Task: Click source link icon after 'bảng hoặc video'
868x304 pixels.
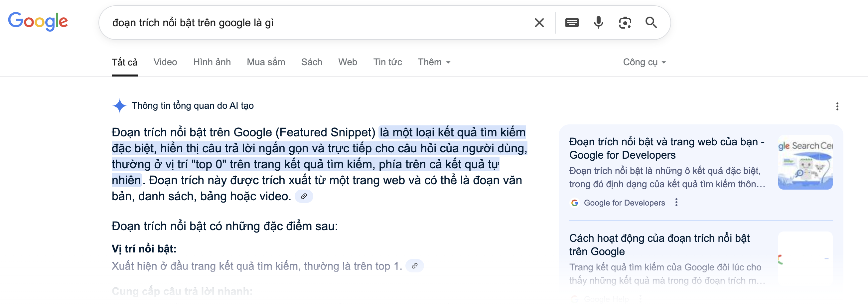Action: click(304, 196)
